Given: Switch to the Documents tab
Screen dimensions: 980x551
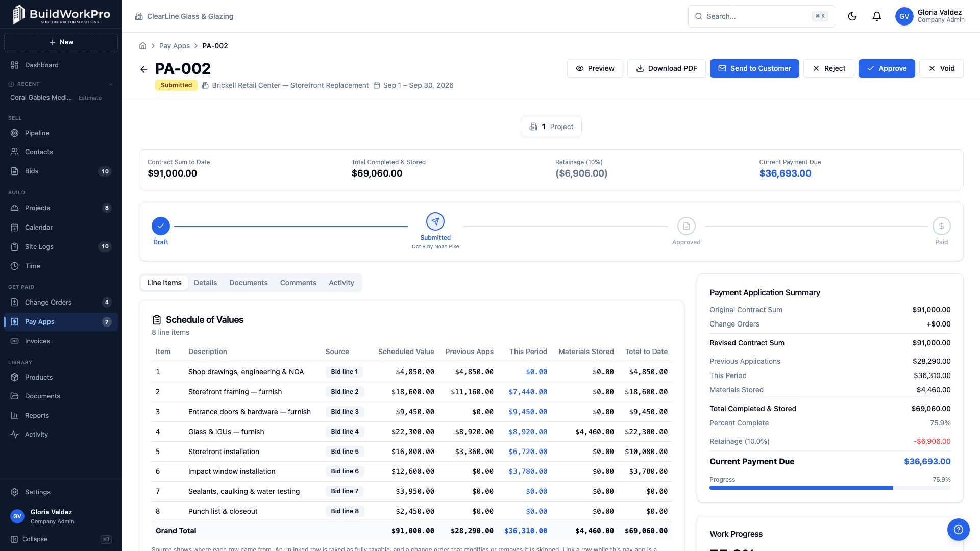Looking at the screenshot, I should (249, 283).
